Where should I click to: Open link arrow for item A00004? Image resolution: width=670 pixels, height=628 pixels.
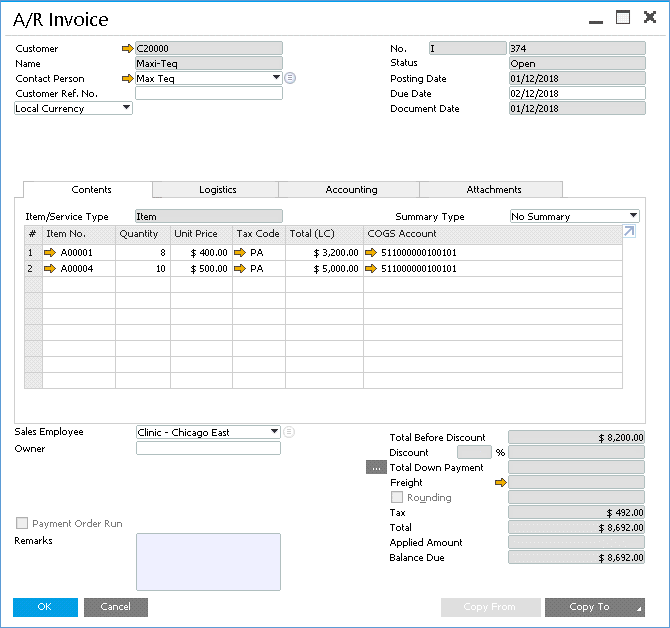pos(50,269)
